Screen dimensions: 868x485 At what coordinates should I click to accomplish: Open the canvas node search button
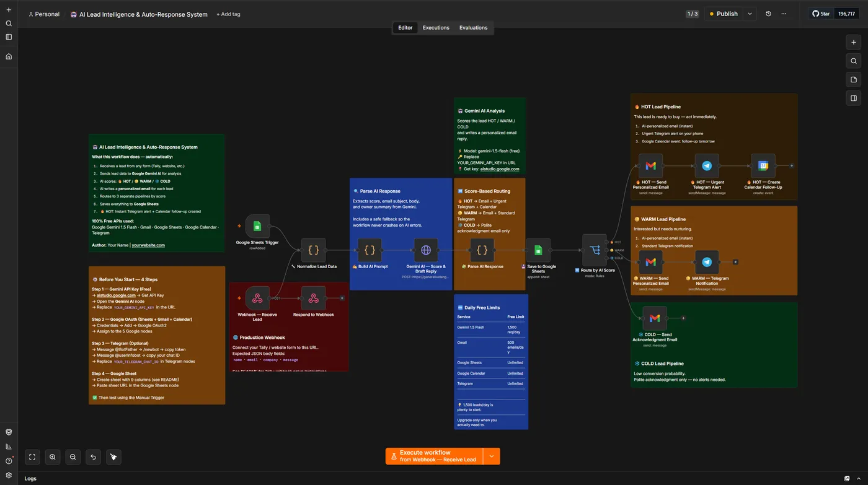[x=854, y=61]
